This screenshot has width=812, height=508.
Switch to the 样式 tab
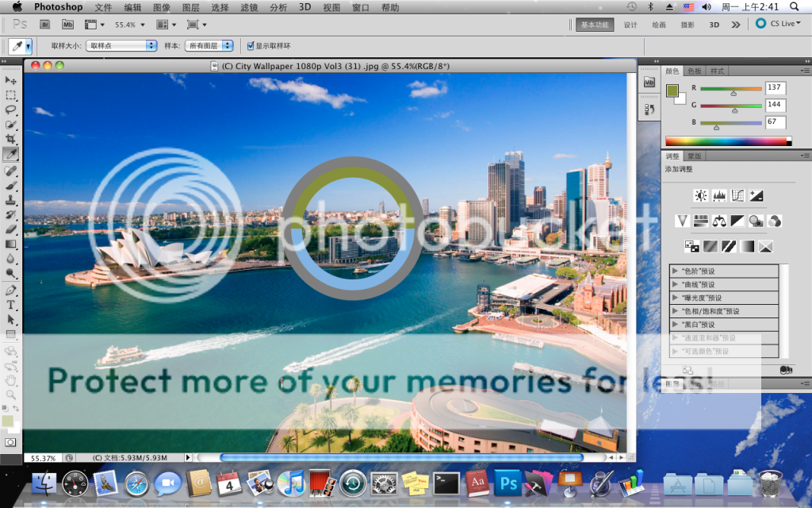tap(717, 71)
